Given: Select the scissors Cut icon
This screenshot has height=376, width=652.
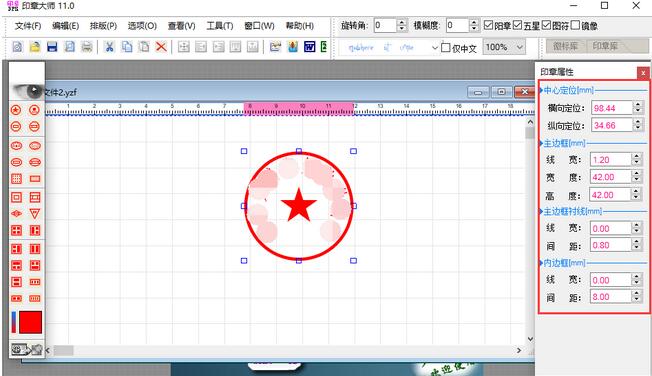Looking at the screenshot, I should point(109,47).
